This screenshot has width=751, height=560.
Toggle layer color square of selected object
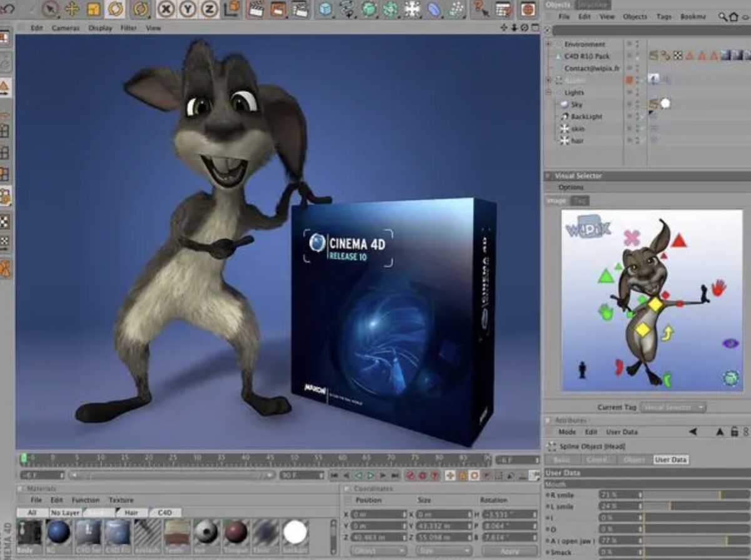pos(630,80)
